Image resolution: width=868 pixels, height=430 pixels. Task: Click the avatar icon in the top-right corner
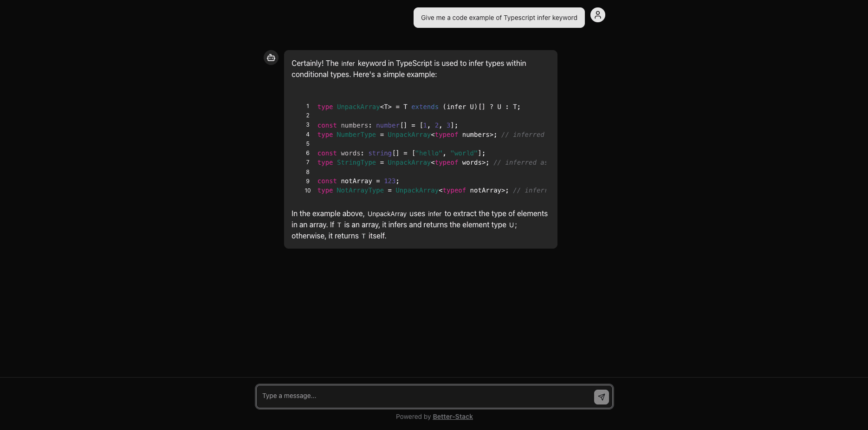click(597, 14)
